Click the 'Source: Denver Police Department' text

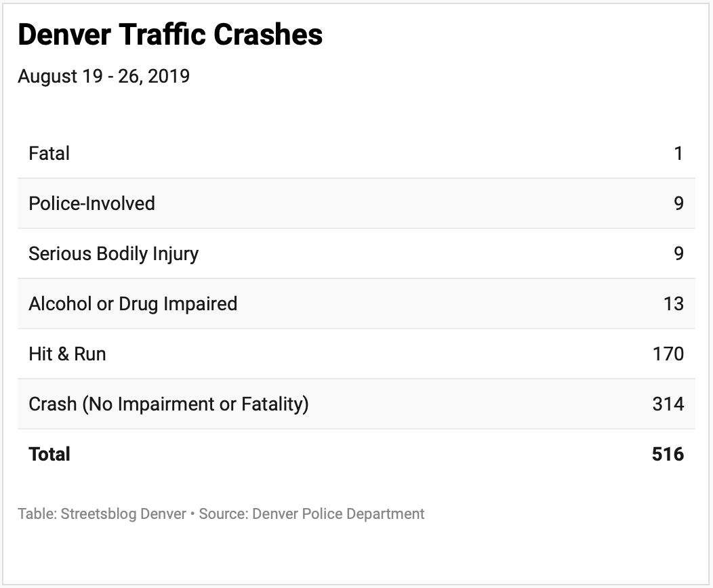(312, 513)
